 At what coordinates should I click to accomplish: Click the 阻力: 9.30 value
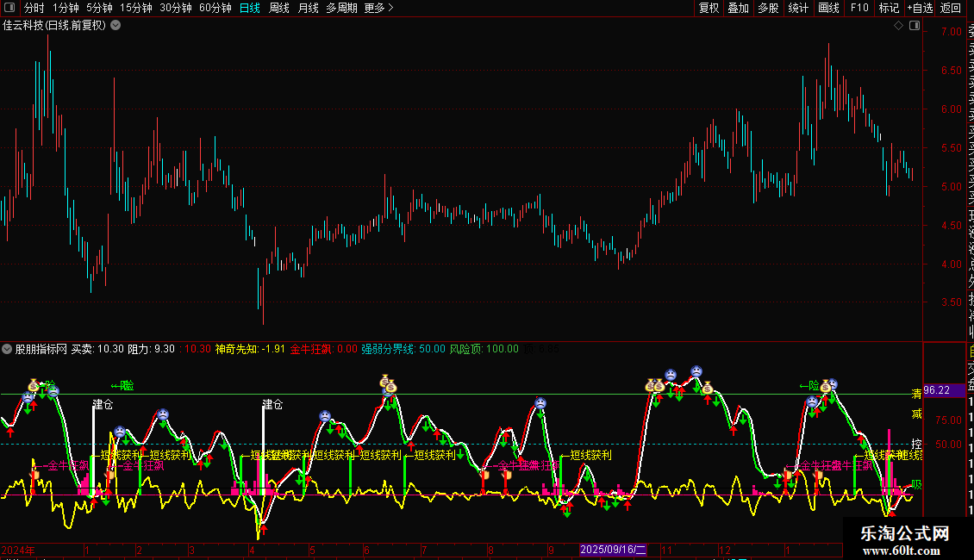(151, 349)
